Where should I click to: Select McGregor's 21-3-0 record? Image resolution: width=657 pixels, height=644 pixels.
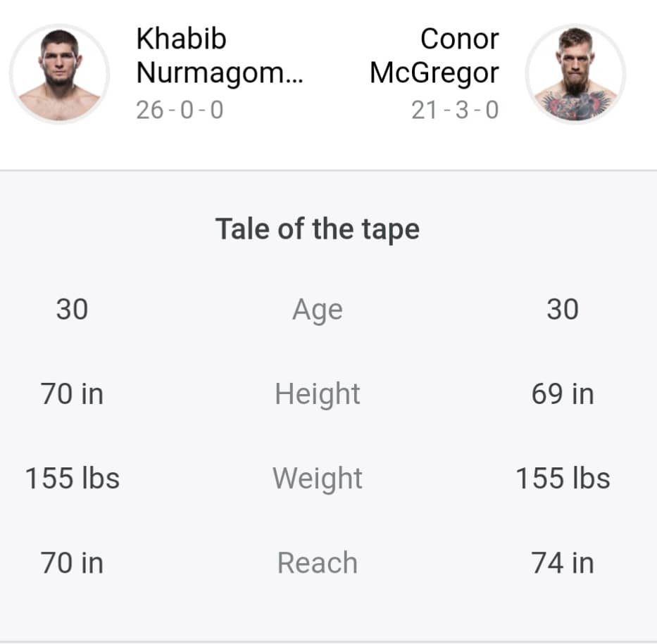coord(455,110)
